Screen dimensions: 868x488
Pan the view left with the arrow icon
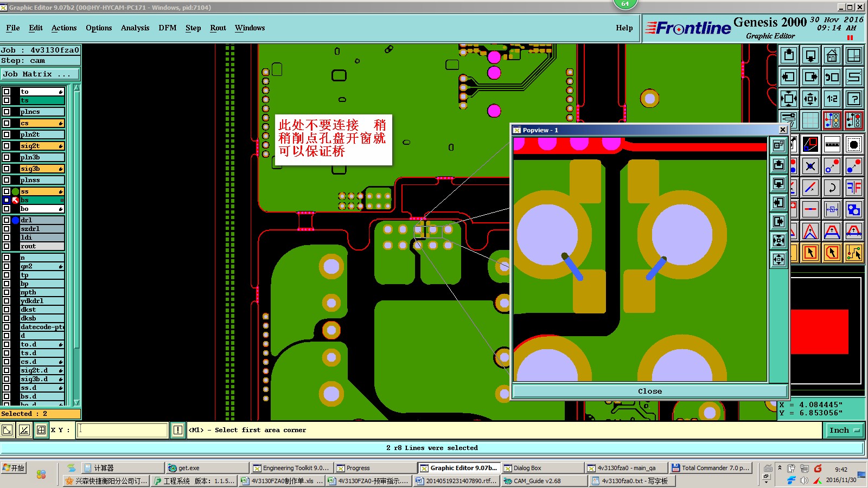point(789,77)
